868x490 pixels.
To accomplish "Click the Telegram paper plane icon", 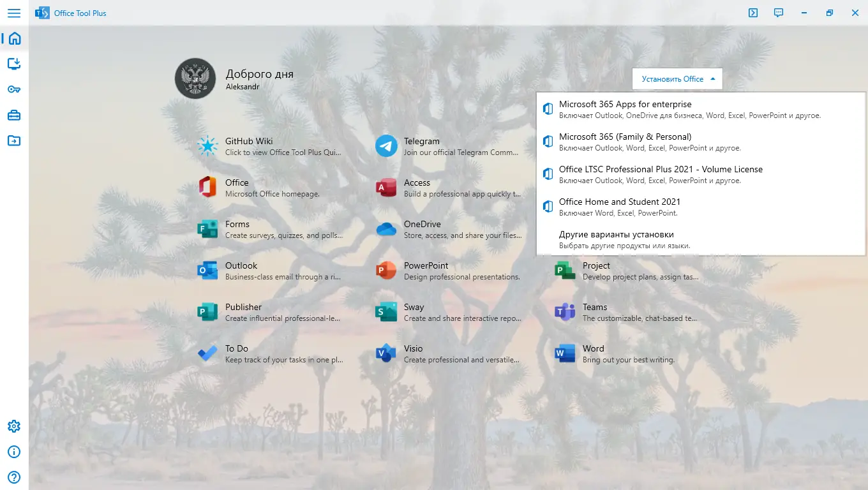I will (x=386, y=146).
